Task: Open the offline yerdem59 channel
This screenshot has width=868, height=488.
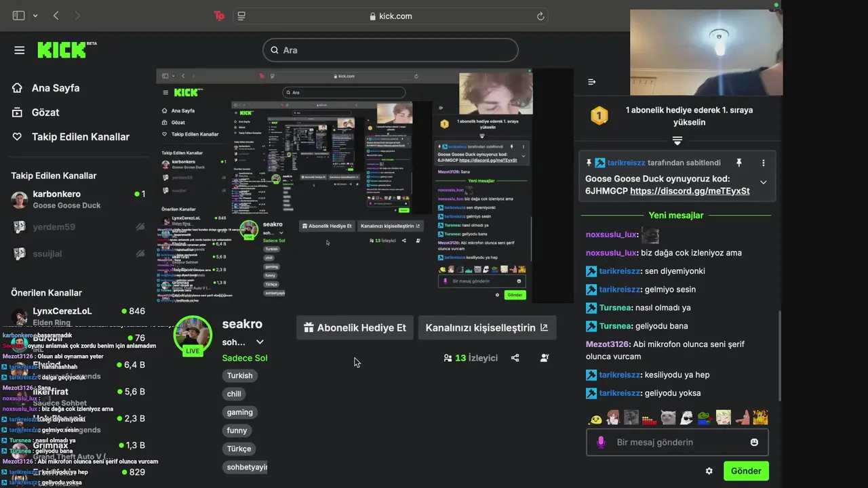Action: click(x=79, y=227)
